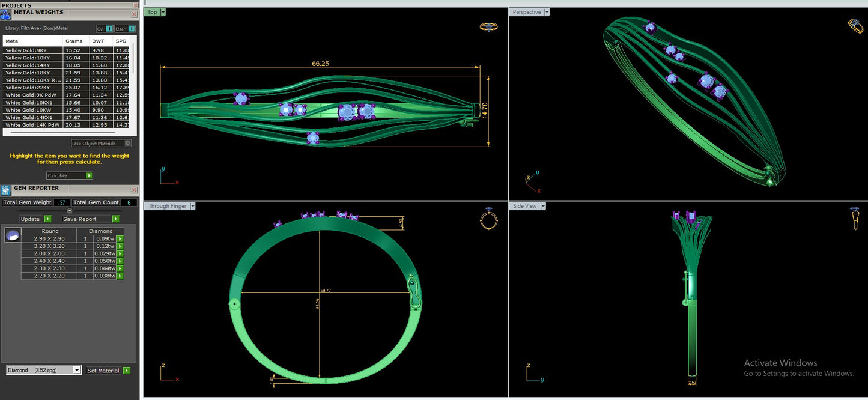Click the green arrow next to Set Material
Viewport: 868px width, 400px height.
coord(126,371)
